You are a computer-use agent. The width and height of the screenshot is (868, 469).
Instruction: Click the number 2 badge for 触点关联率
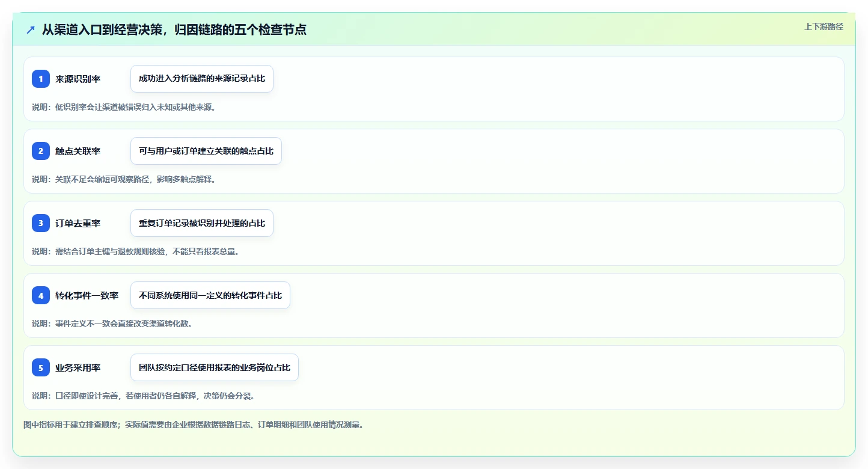[41, 151]
